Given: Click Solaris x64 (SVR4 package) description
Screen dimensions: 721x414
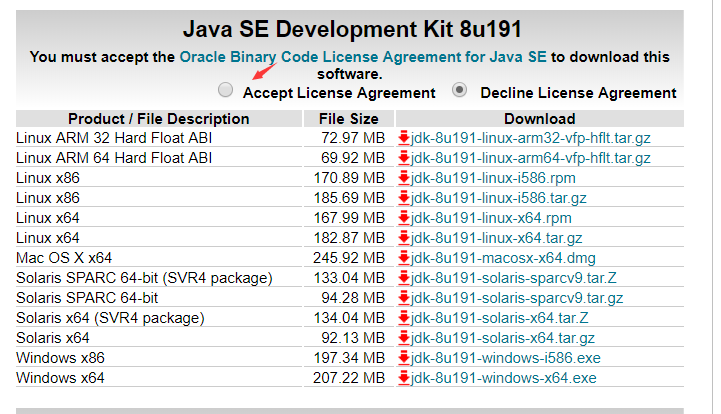Looking at the screenshot, I should pos(110,318).
